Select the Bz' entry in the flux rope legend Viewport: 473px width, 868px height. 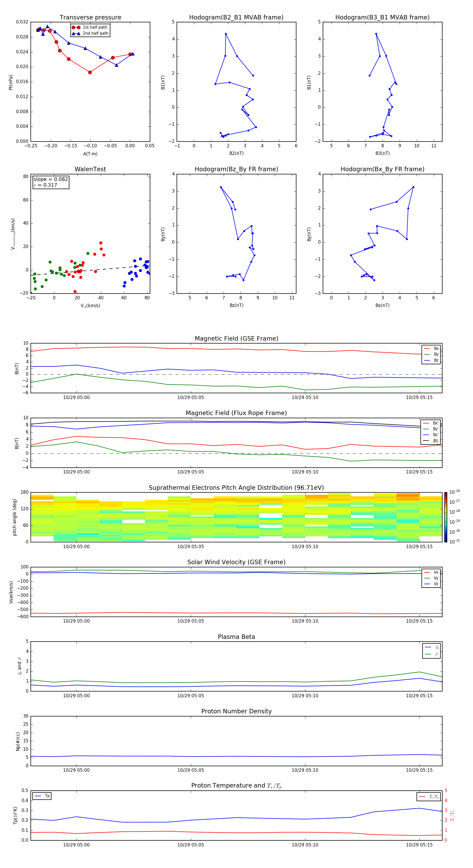point(431,435)
